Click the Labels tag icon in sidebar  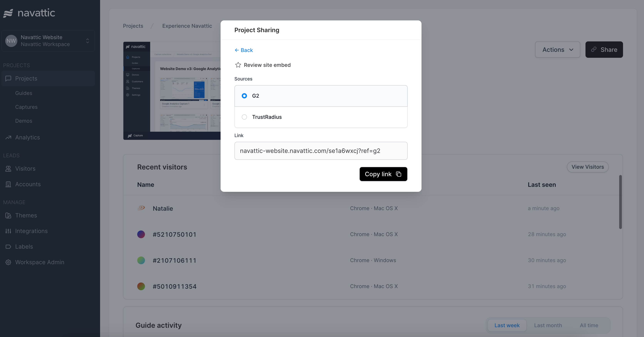click(x=8, y=247)
